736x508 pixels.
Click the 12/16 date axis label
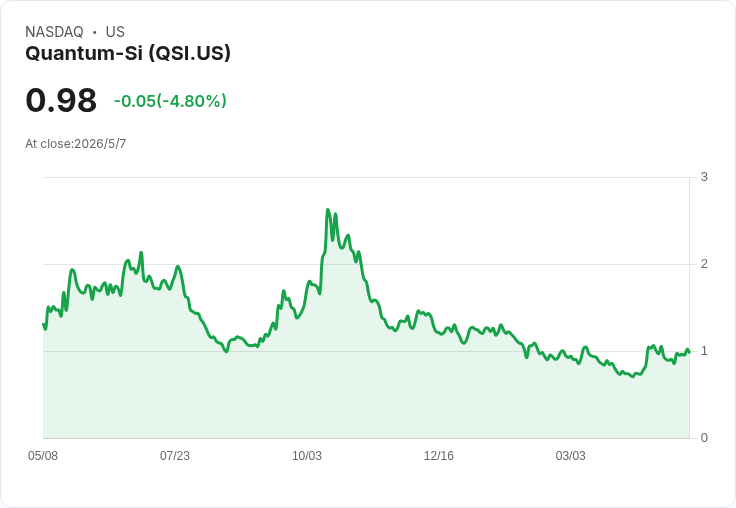tap(438, 456)
